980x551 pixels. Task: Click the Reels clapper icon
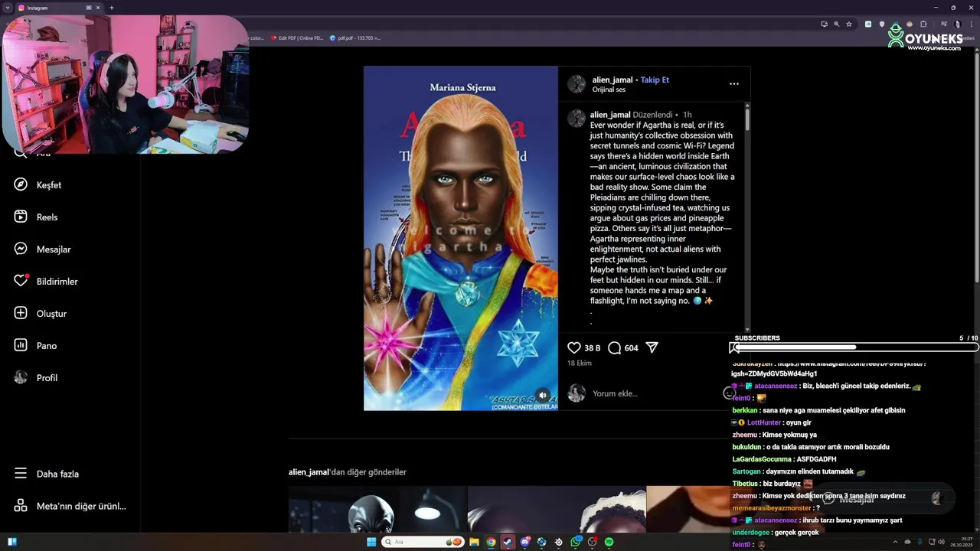click(21, 217)
